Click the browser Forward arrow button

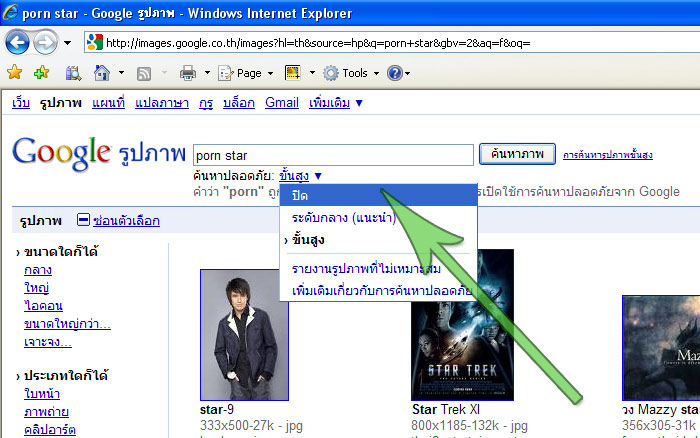pos(46,43)
